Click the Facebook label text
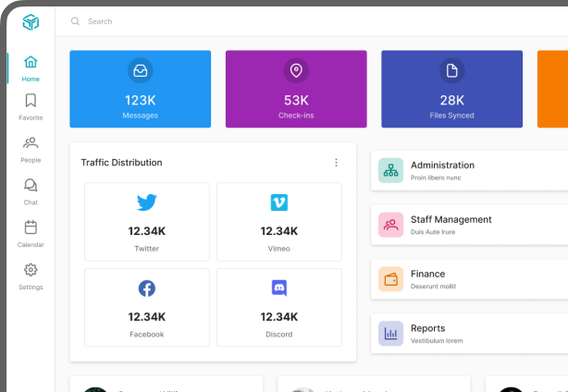The width and height of the screenshot is (568, 392). pyautogui.click(x=147, y=335)
